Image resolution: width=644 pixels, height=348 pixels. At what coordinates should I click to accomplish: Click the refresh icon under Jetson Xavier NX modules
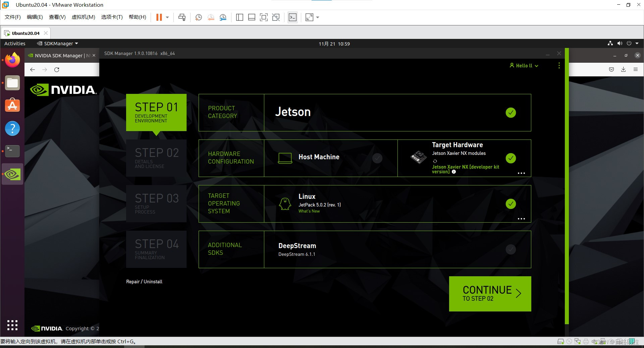[435, 161]
